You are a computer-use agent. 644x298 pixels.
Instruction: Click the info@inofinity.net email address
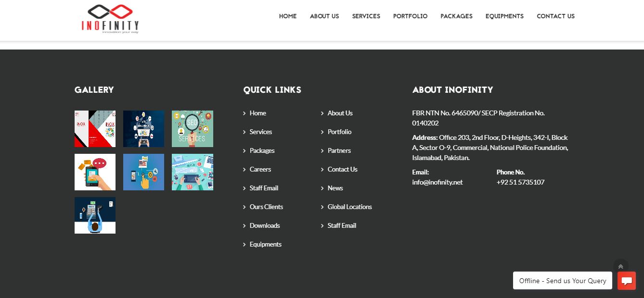tap(437, 182)
